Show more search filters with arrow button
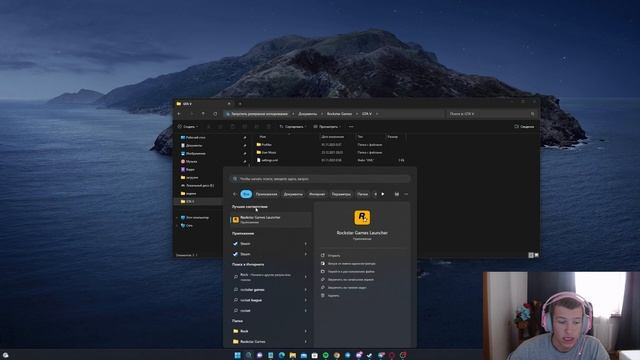This screenshot has height=360, width=640. click(x=383, y=194)
